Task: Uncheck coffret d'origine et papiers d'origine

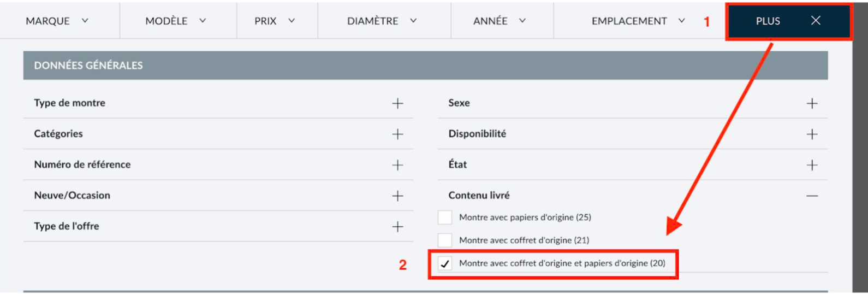Action: tap(445, 263)
